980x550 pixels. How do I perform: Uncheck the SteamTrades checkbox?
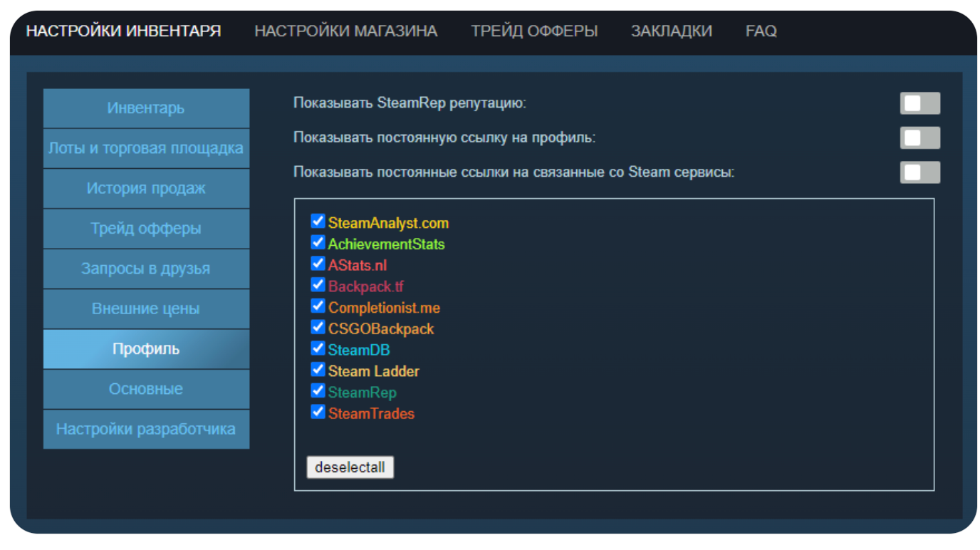pyautogui.click(x=318, y=412)
